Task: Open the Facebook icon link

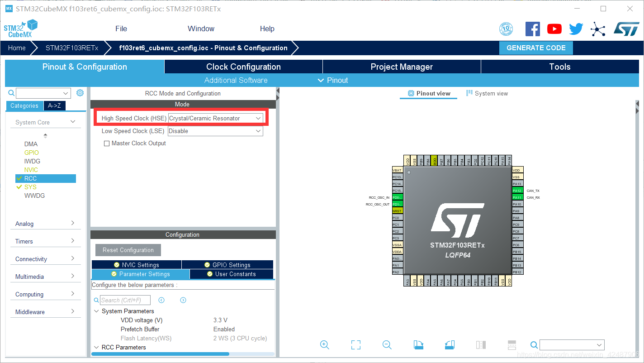Action: 532,29
